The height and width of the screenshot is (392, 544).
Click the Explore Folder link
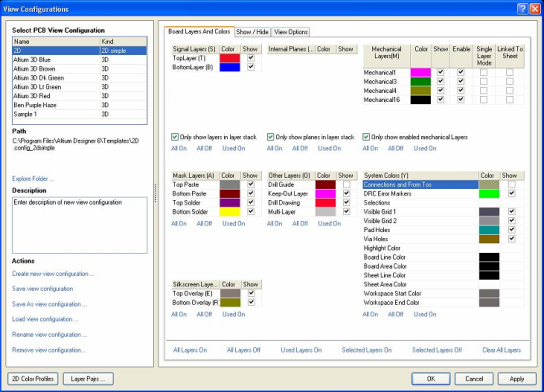(x=33, y=179)
